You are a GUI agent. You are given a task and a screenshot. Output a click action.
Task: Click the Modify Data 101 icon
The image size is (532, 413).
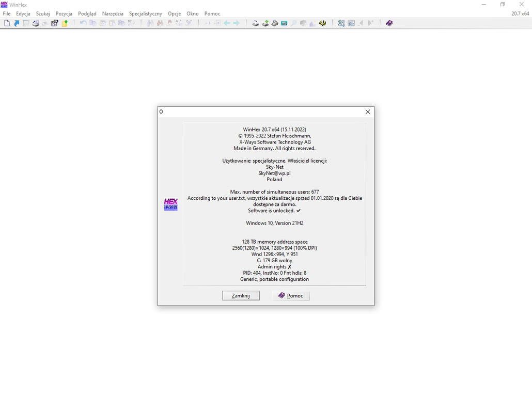[131, 23]
